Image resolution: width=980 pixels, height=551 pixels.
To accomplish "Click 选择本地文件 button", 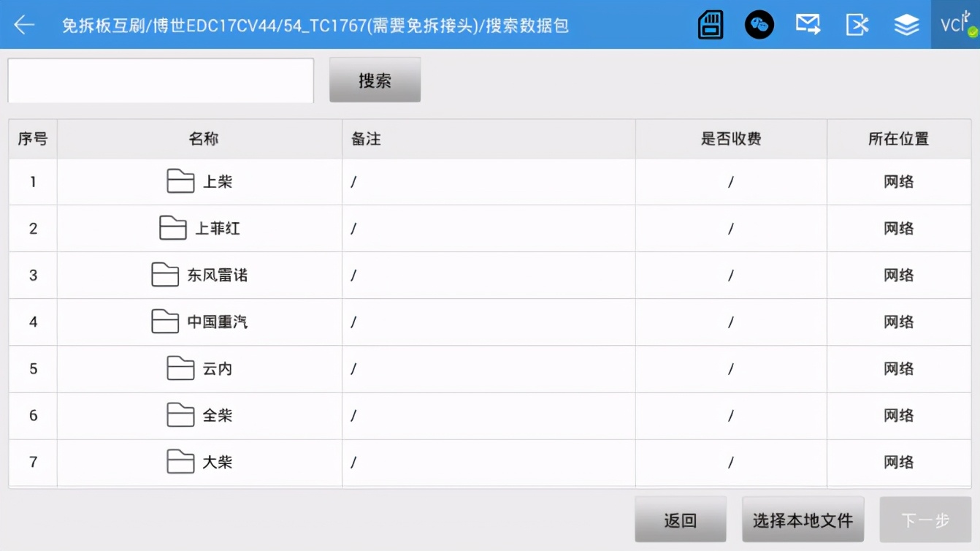I will [803, 520].
